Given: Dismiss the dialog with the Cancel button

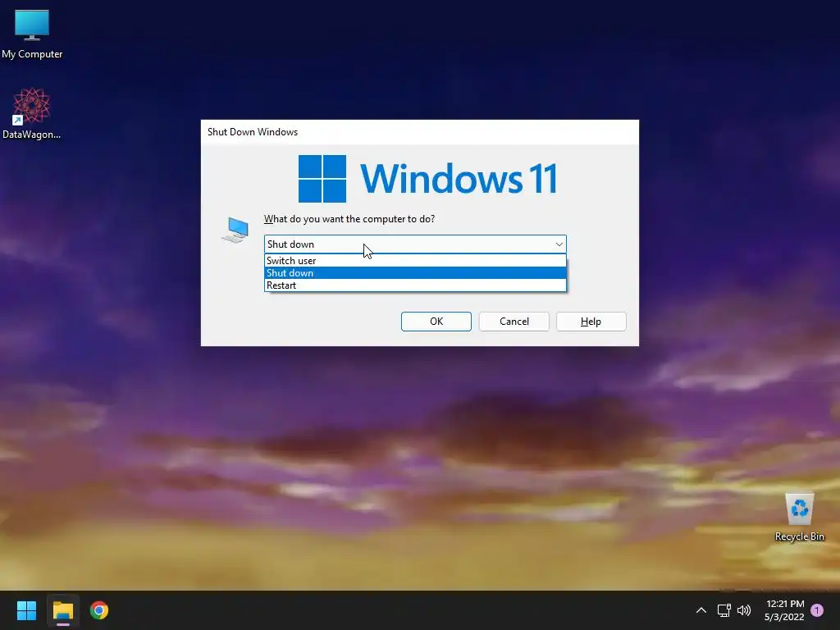Looking at the screenshot, I should point(514,322).
